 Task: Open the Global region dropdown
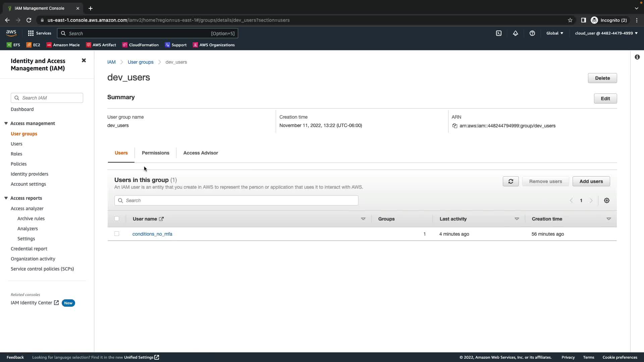(x=554, y=33)
